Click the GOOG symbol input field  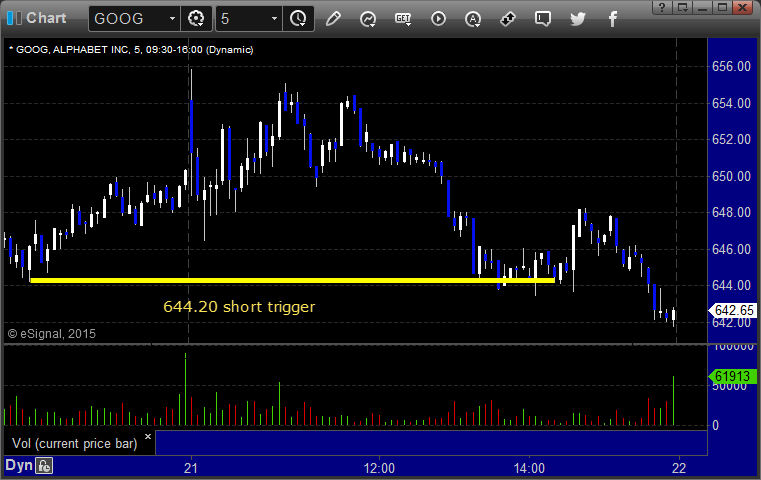[127, 19]
